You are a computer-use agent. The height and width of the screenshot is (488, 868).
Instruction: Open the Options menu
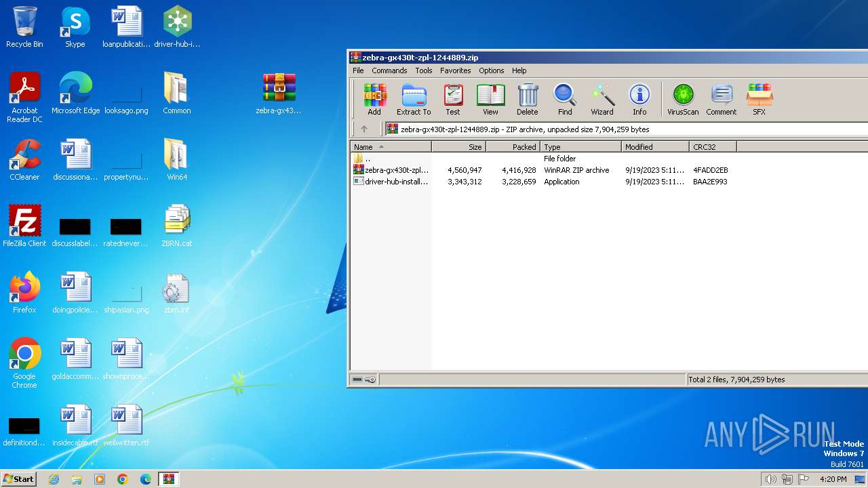492,70
